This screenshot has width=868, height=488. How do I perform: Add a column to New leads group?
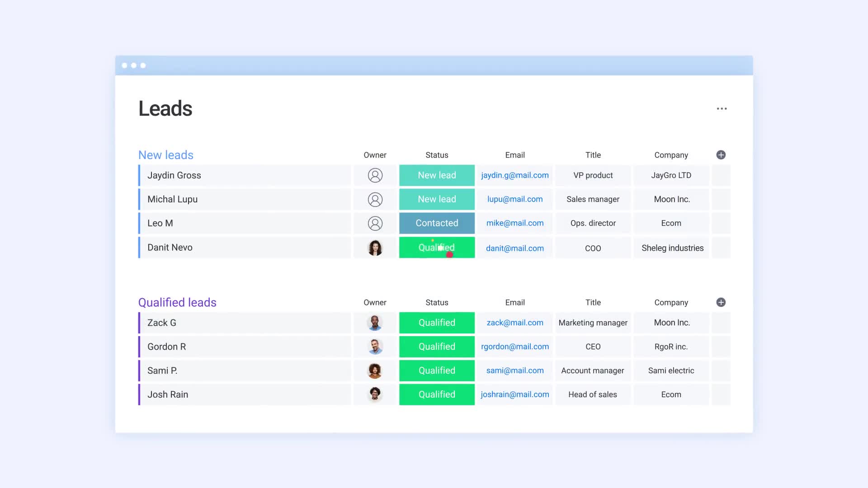(x=721, y=155)
